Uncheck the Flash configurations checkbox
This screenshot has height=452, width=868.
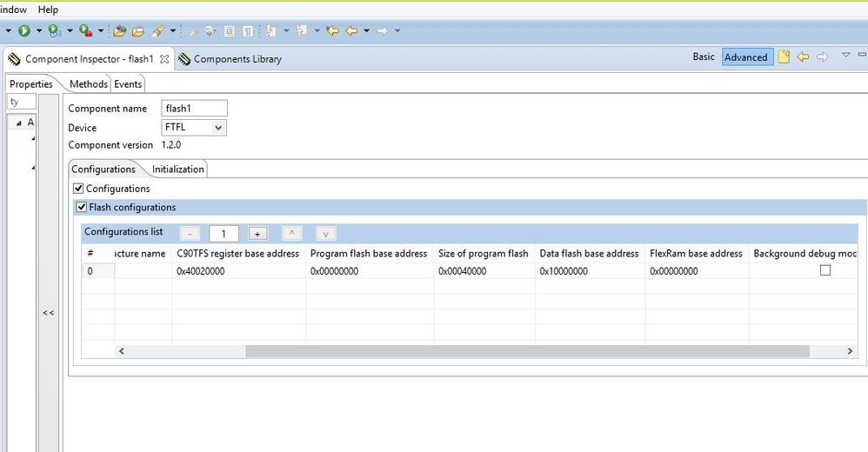point(82,208)
